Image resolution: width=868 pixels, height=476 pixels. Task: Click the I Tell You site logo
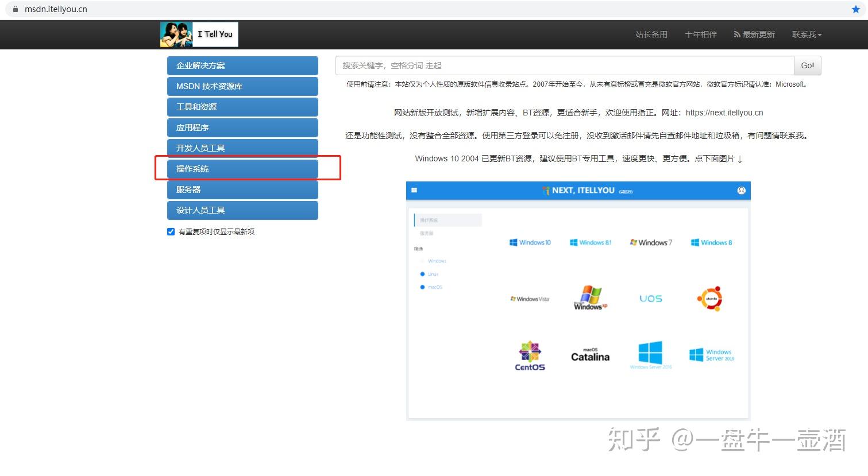pos(199,34)
